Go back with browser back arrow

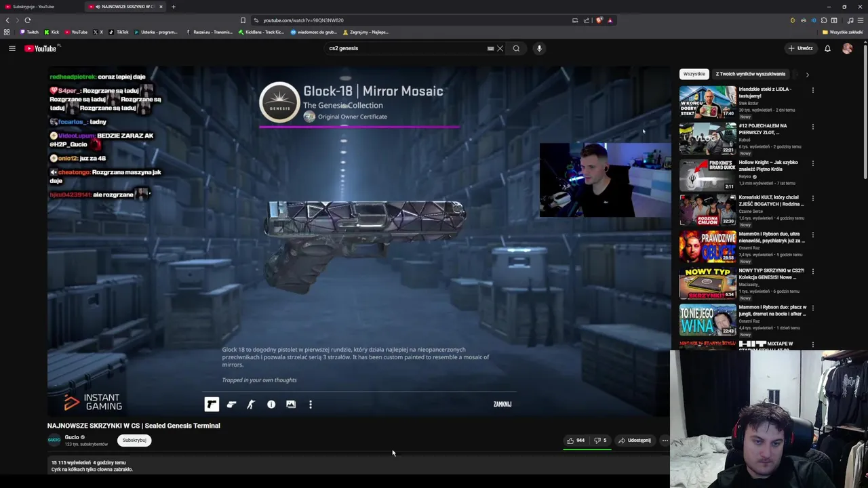[7, 20]
